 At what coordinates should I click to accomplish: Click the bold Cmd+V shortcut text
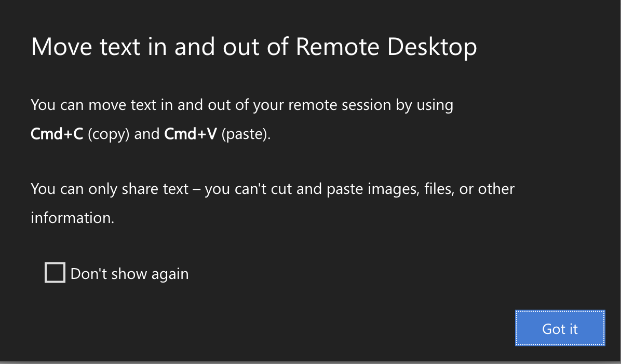pos(191,134)
